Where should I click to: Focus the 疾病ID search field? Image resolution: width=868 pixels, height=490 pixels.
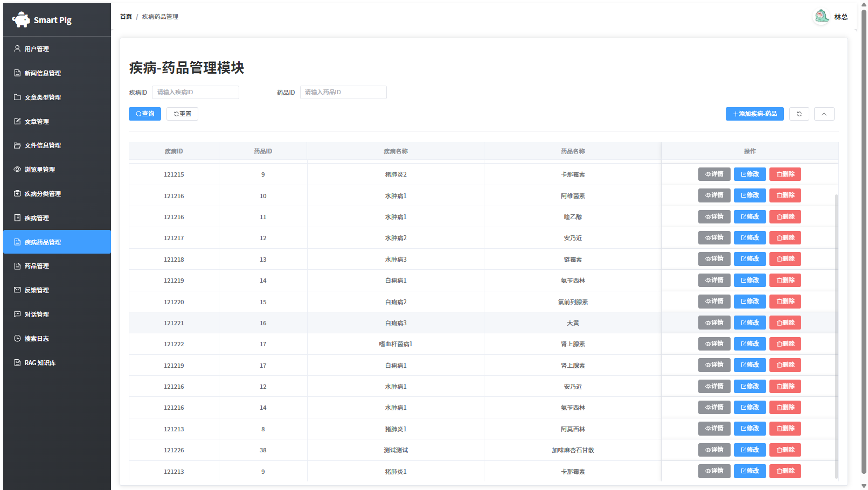[196, 92]
